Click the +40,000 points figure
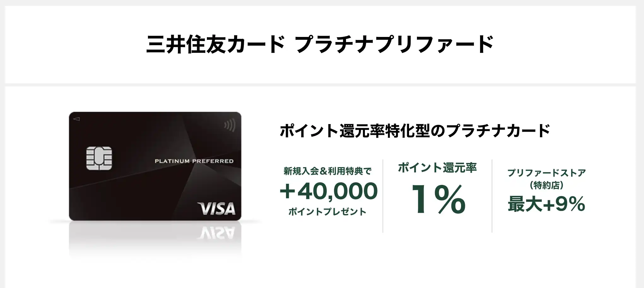 [x=329, y=191]
